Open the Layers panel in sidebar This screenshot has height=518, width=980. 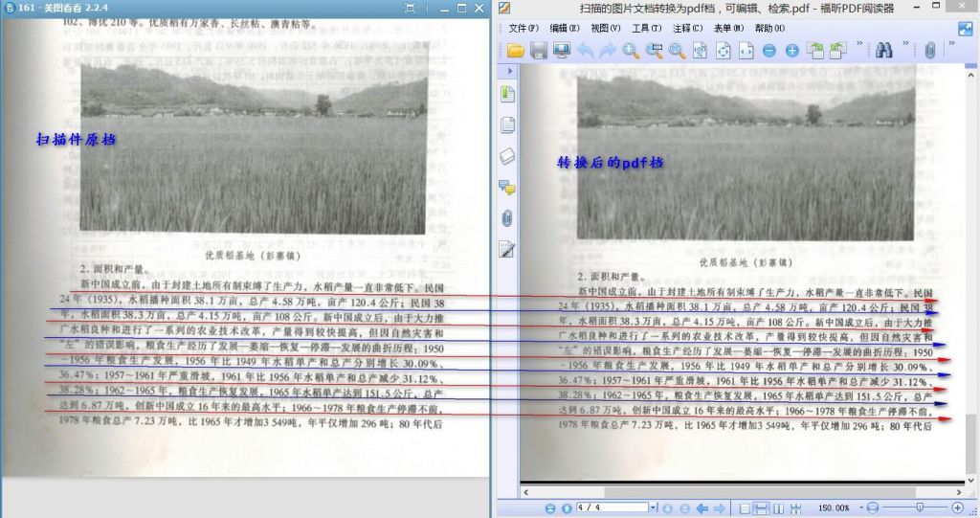507,156
